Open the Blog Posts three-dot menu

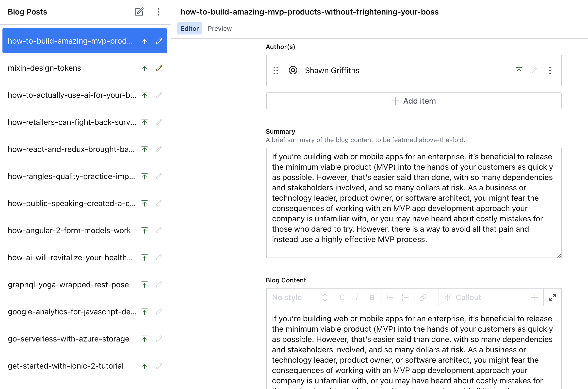tap(158, 12)
